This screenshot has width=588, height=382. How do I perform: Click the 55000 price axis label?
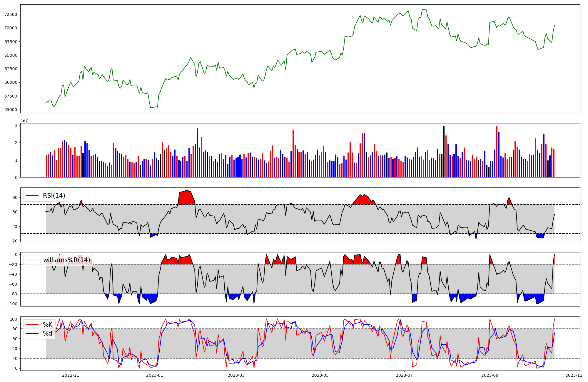(11, 110)
